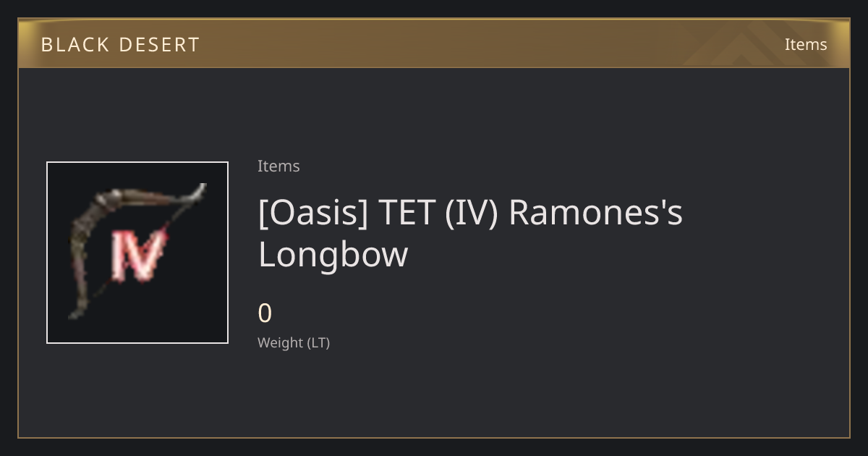Click the "[Oasis]" prefix in the item title
Image resolution: width=868 pixels, height=456 pixels.
[x=313, y=213]
